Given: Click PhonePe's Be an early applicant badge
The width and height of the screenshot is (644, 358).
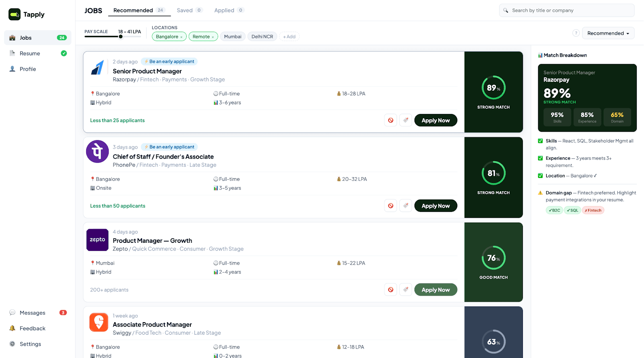Looking at the screenshot, I should click(x=169, y=147).
